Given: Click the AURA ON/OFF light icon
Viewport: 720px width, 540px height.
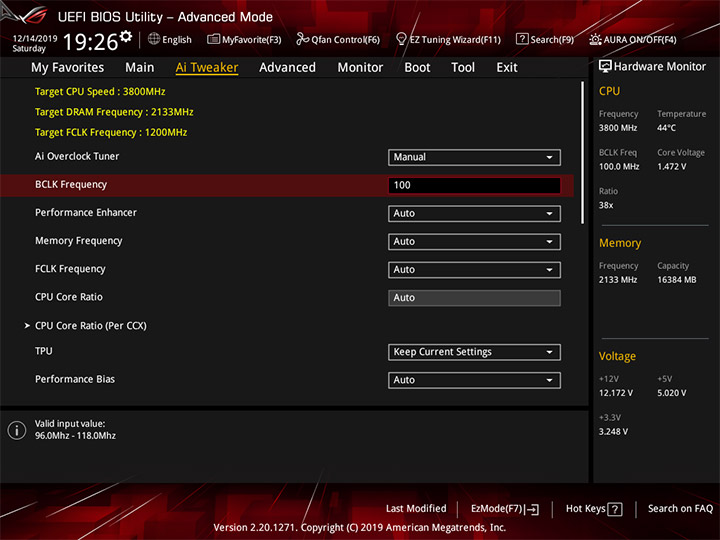Looking at the screenshot, I should (595, 39).
